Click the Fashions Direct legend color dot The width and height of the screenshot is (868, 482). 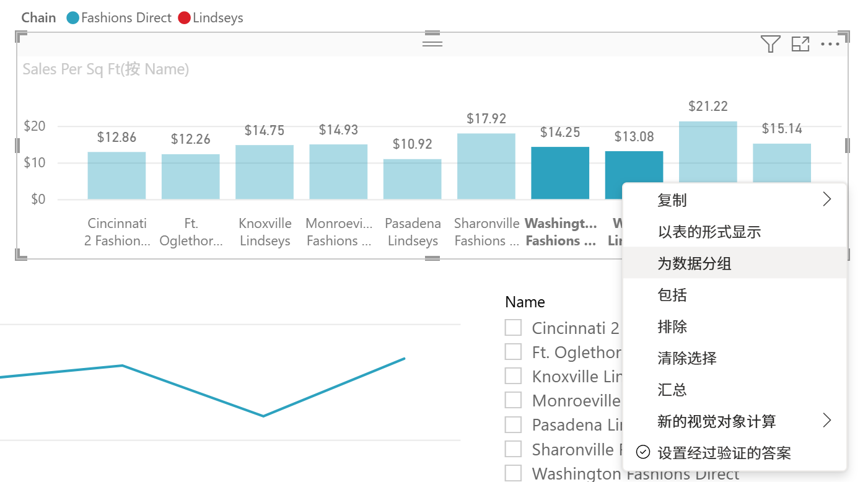click(x=73, y=18)
